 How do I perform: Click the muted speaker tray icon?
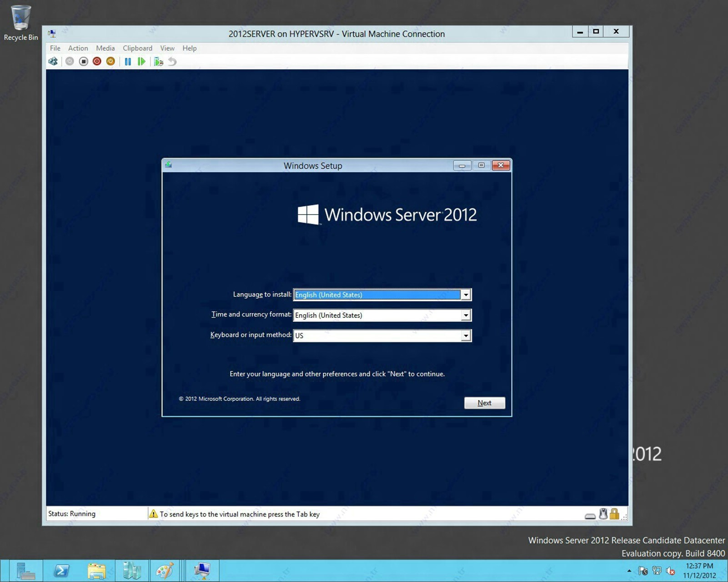point(670,571)
